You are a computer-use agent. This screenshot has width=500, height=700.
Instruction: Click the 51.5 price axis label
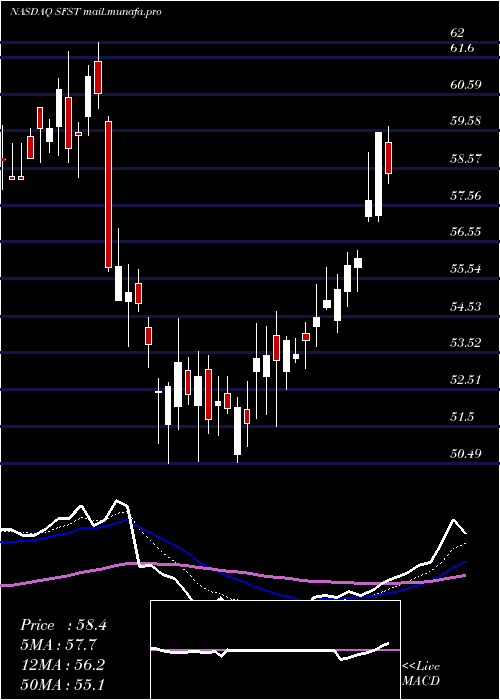(462, 417)
